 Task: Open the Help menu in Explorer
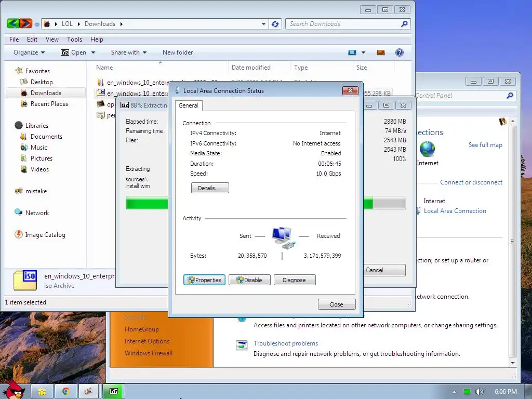(x=96, y=39)
